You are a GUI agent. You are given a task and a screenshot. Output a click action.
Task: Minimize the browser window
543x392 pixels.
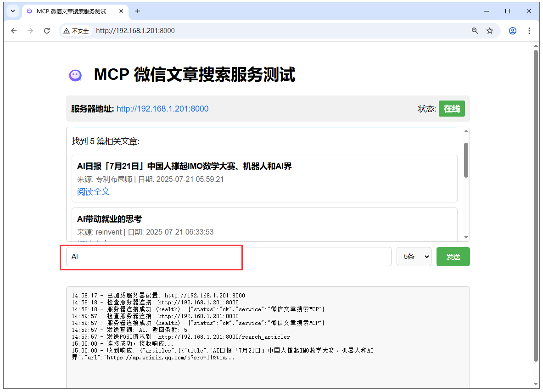tap(486, 11)
